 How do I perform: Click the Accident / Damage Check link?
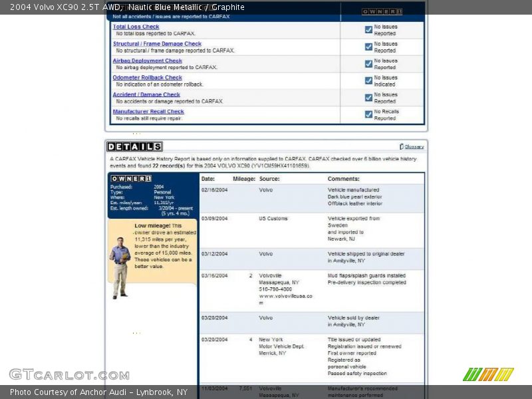coord(146,94)
